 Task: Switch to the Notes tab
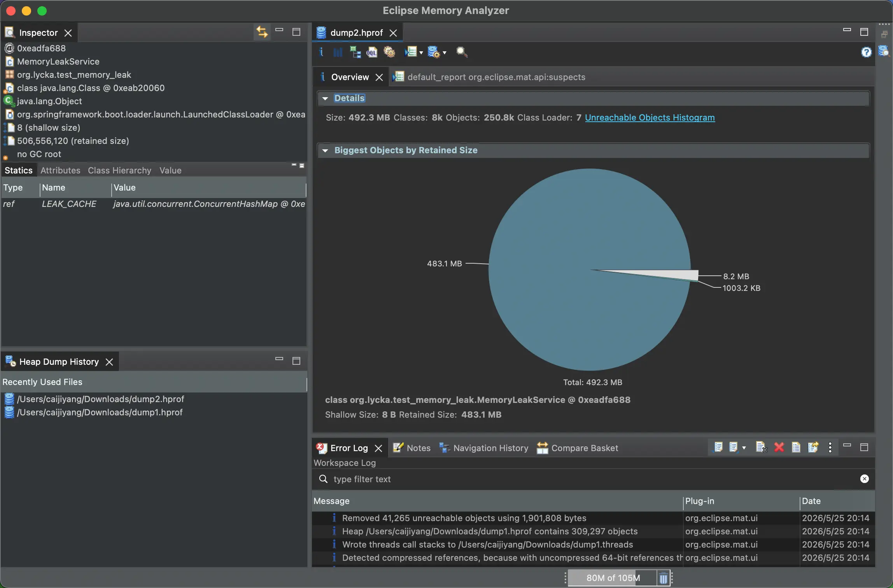[412, 448]
